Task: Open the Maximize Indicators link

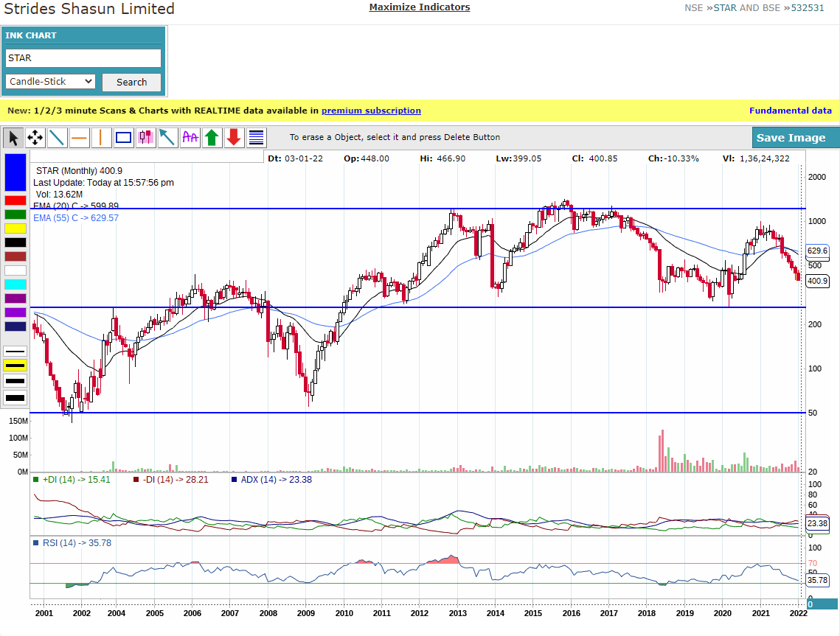Action: coord(420,7)
